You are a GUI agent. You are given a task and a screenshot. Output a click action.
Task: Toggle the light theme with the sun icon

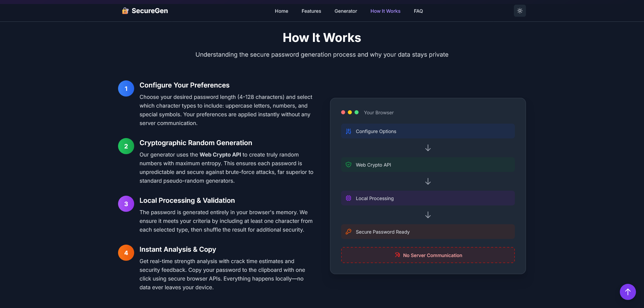(520, 11)
